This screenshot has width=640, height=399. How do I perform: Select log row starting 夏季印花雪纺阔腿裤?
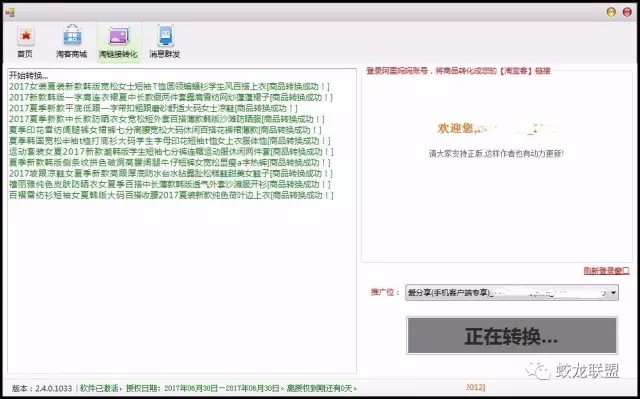point(165,130)
